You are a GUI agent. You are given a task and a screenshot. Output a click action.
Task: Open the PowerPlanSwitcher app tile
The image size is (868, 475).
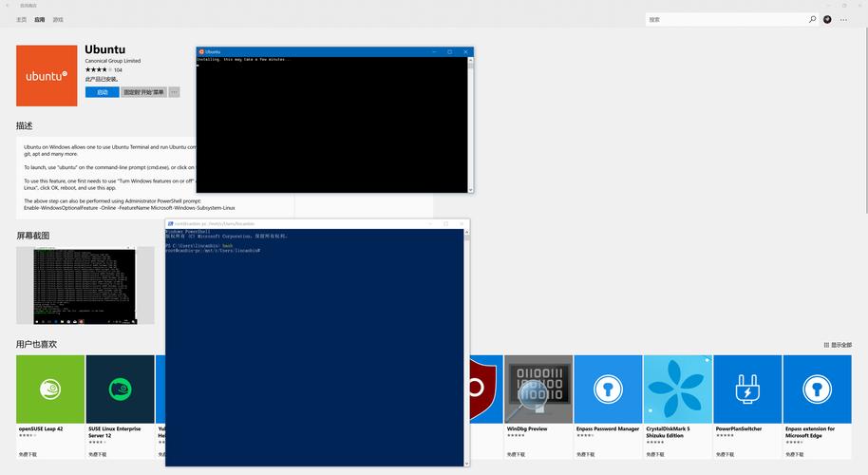click(747, 407)
